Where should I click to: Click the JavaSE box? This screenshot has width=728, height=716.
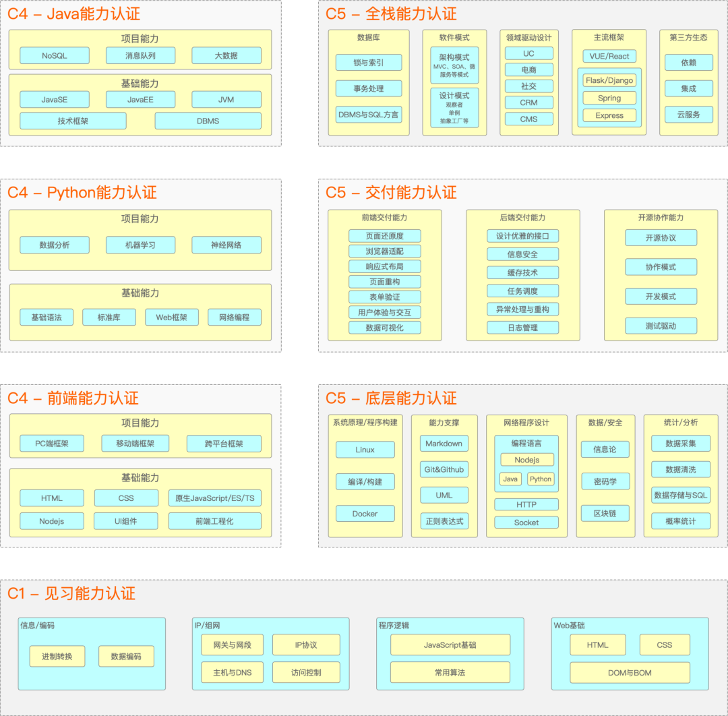click(55, 99)
